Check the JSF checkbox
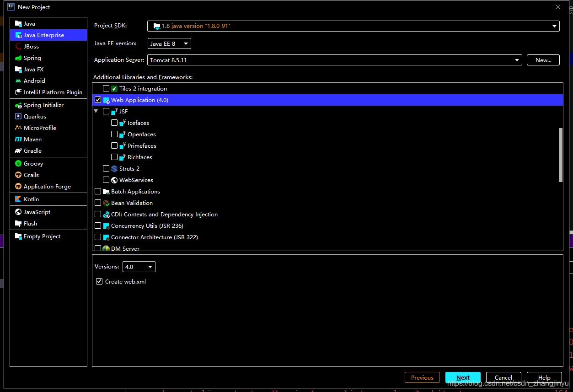 point(106,111)
